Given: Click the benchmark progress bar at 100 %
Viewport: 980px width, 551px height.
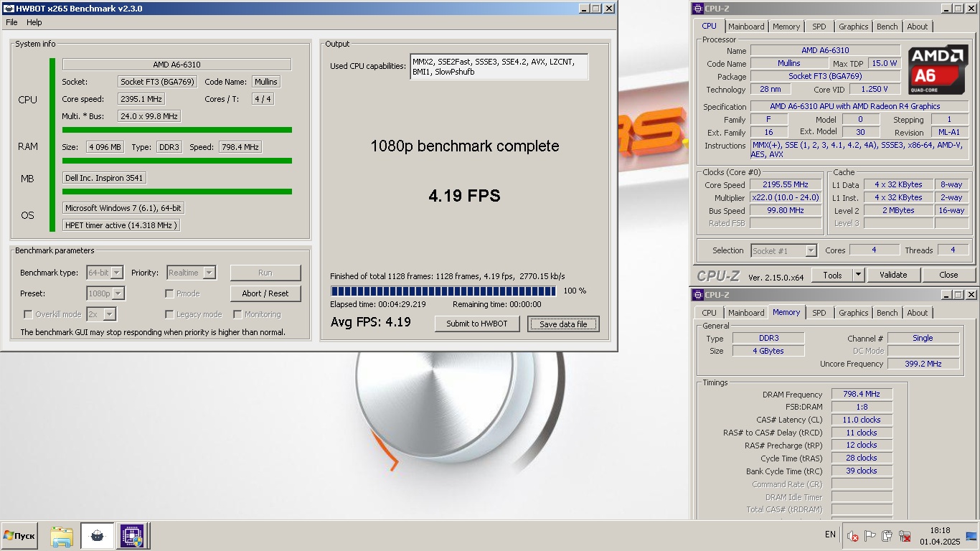Looking at the screenshot, I should [443, 291].
